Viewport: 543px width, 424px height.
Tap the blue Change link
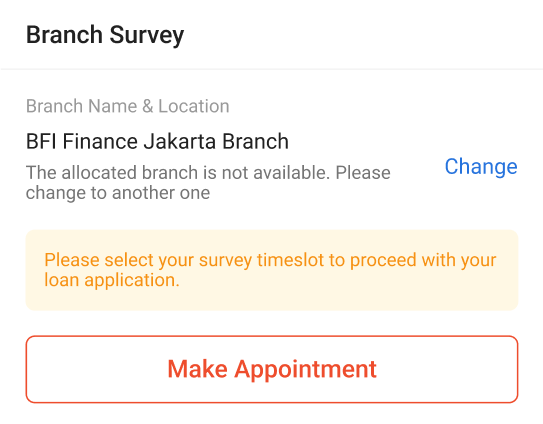tap(481, 167)
